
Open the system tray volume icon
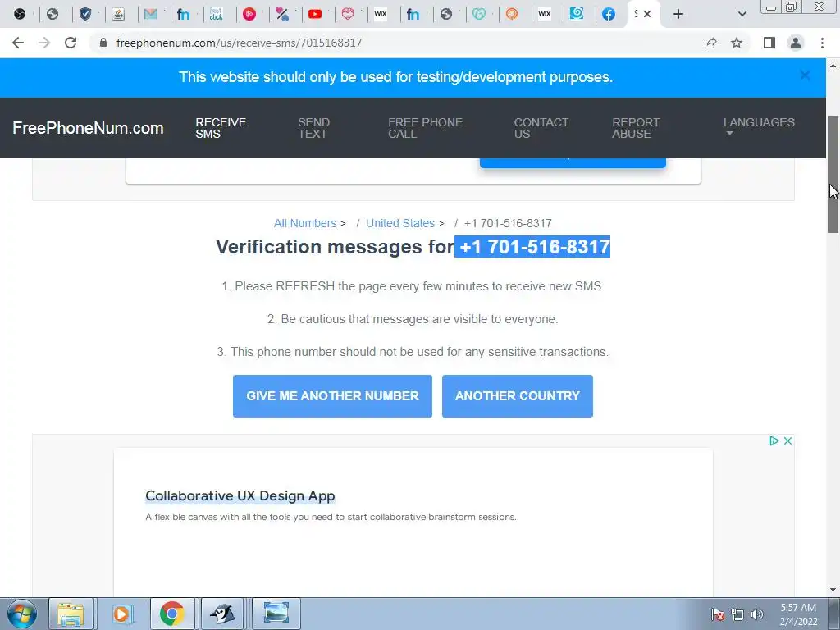(x=757, y=614)
